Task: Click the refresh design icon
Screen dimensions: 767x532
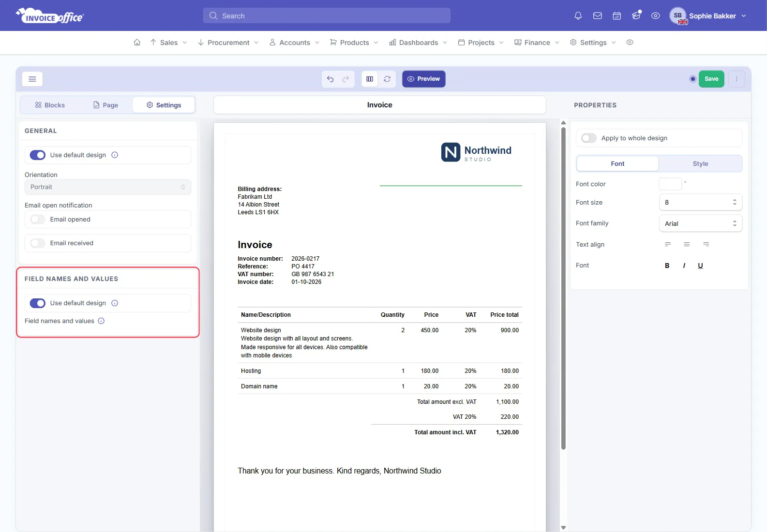Action: pos(387,79)
